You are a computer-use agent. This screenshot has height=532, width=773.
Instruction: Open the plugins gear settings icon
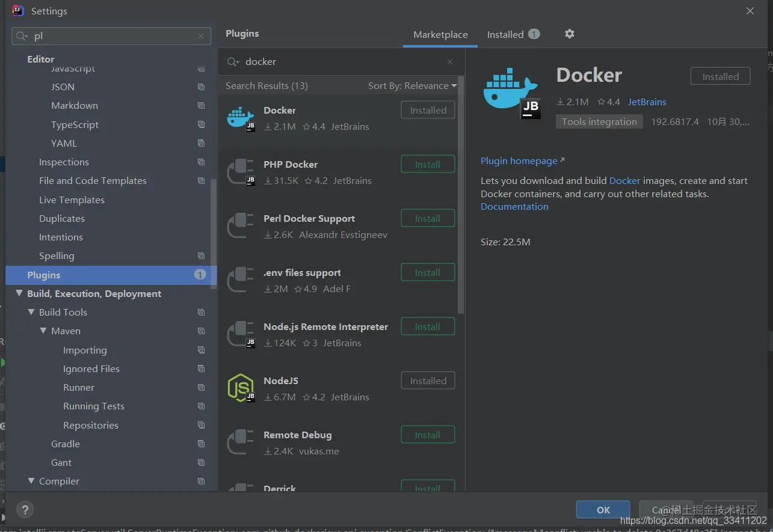click(x=569, y=34)
